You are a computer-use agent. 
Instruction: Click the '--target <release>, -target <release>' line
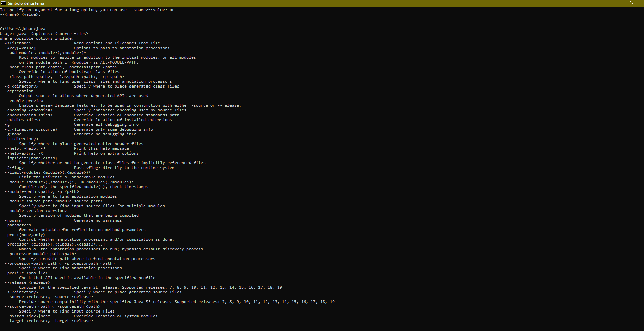click(49, 321)
